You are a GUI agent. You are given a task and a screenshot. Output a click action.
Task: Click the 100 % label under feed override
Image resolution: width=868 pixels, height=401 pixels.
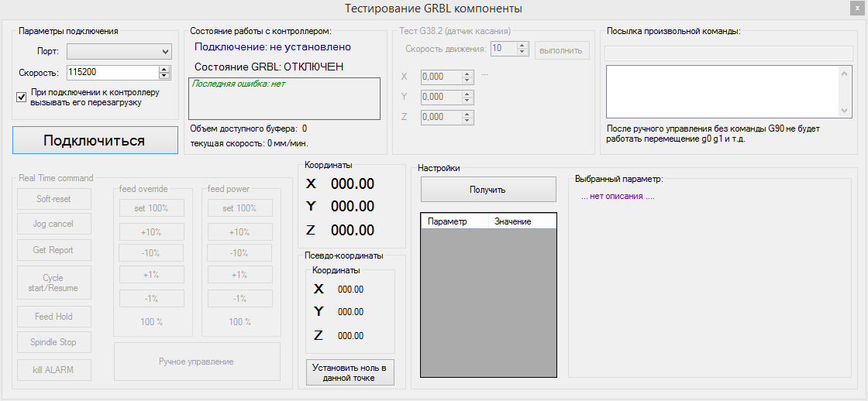[x=152, y=322]
